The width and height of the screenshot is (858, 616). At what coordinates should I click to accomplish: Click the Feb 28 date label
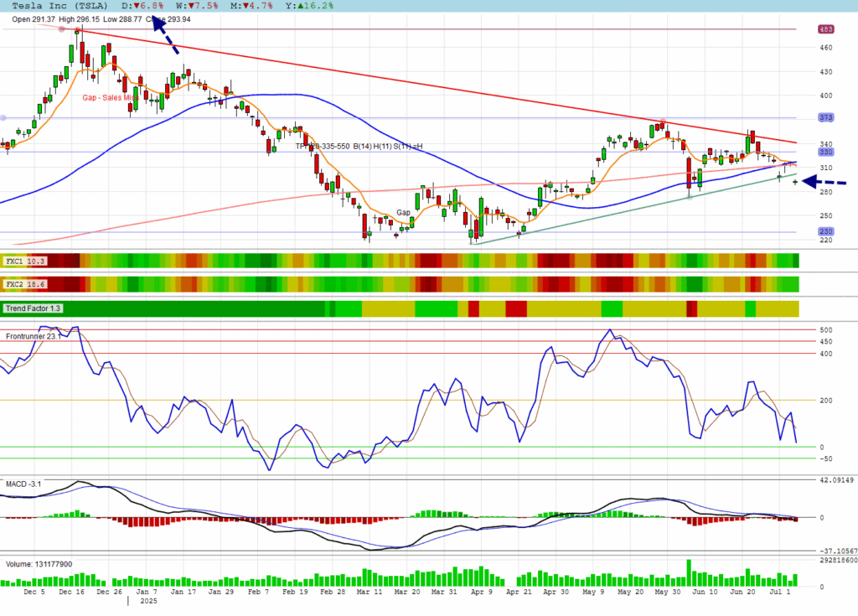click(333, 592)
